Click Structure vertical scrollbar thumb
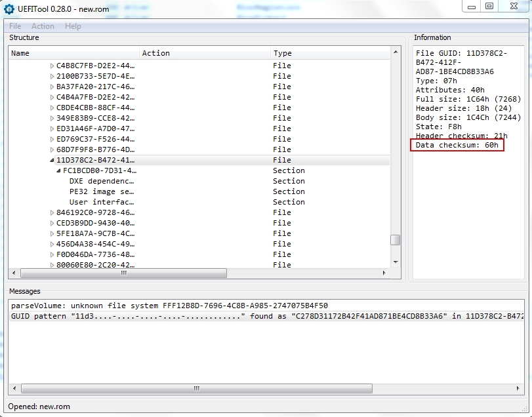This screenshot has width=532, height=417. (396, 240)
